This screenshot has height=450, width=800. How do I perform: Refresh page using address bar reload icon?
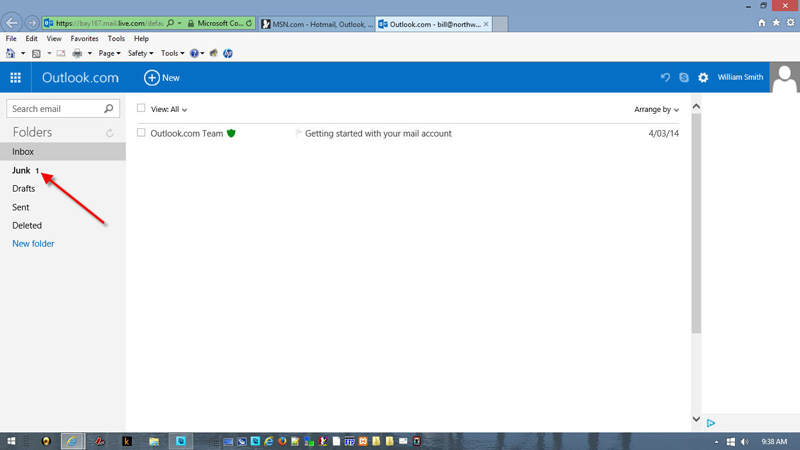click(249, 23)
